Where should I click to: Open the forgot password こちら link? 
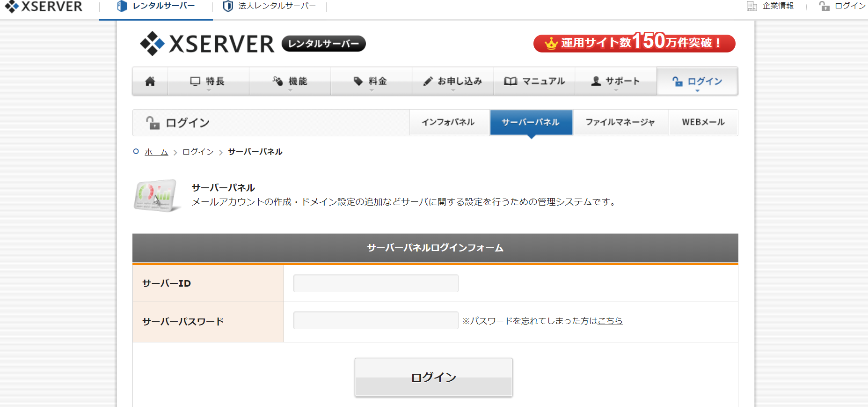610,321
